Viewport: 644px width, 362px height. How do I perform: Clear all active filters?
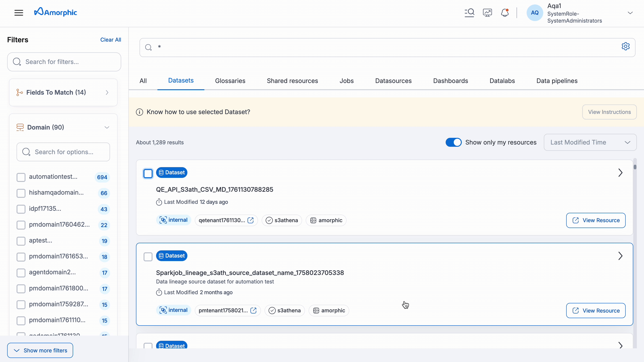tap(110, 40)
